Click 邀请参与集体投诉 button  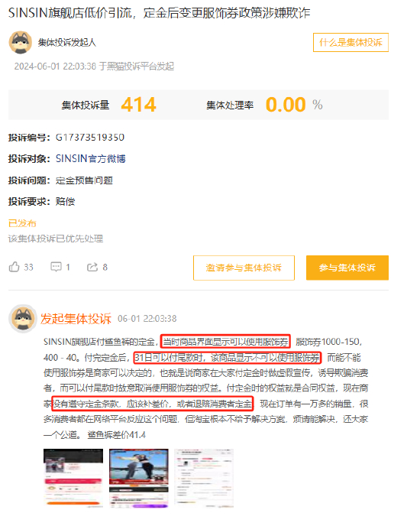coord(244,268)
